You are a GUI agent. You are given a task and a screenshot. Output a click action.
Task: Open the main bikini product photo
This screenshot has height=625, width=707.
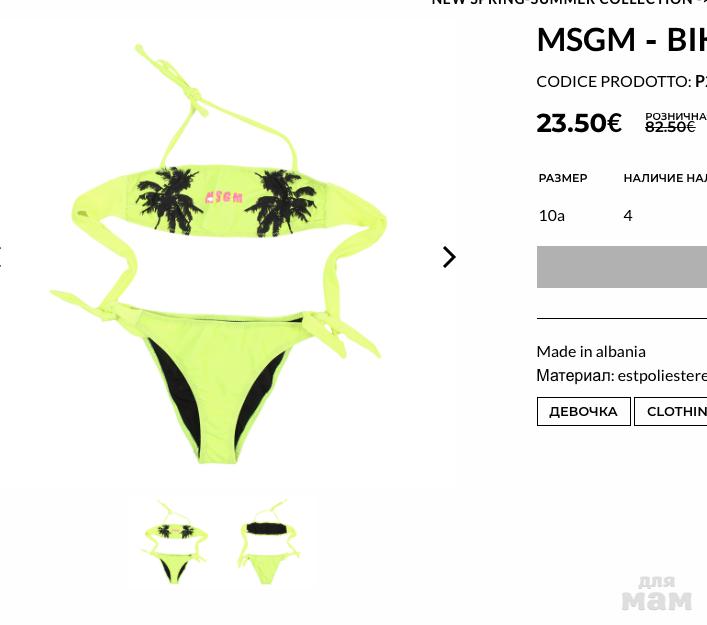pos(218,254)
